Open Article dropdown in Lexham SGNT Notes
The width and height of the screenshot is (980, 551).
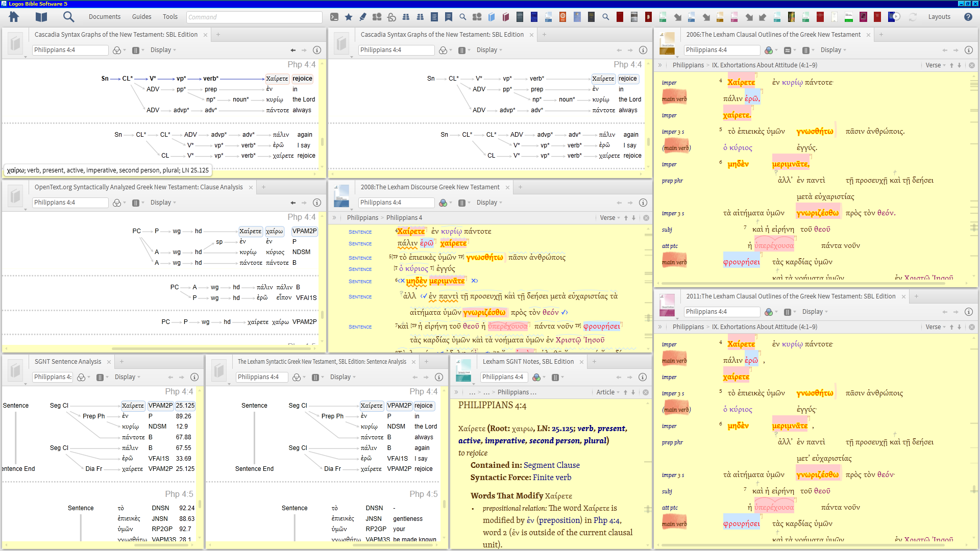(x=608, y=392)
